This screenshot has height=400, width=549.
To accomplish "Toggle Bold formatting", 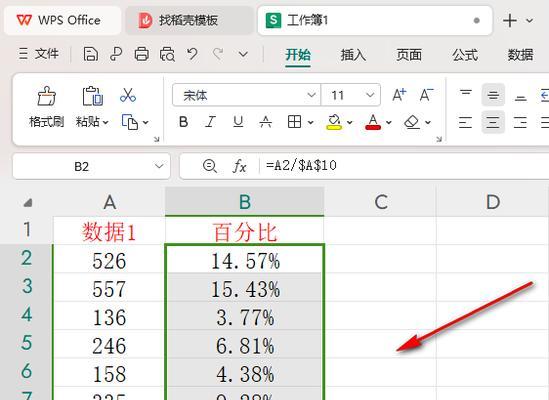I will (x=183, y=122).
